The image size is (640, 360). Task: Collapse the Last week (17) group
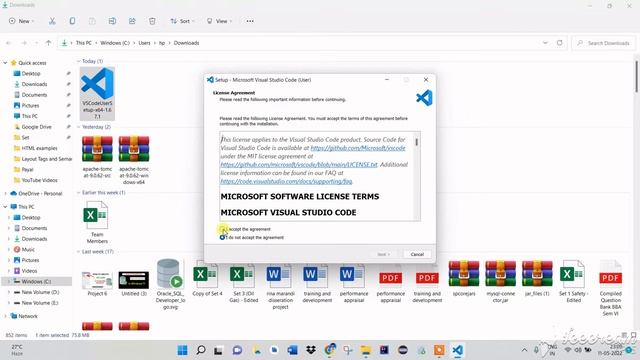(79, 252)
